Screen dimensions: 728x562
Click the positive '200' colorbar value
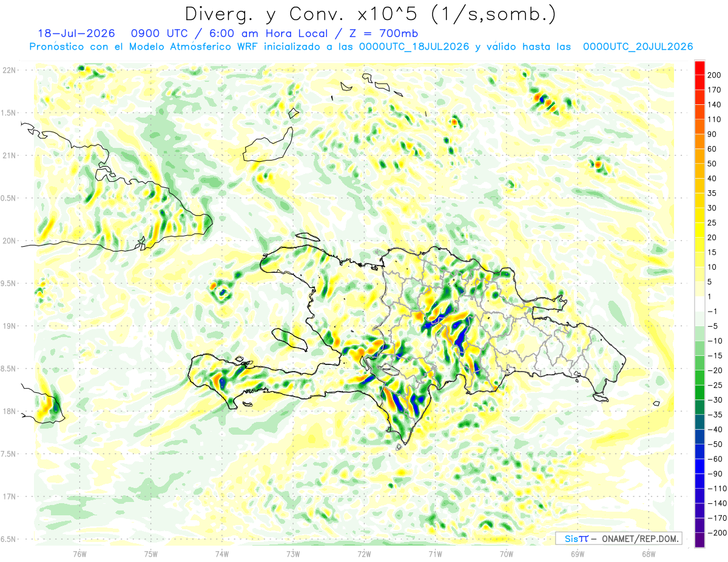click(714, 75)
